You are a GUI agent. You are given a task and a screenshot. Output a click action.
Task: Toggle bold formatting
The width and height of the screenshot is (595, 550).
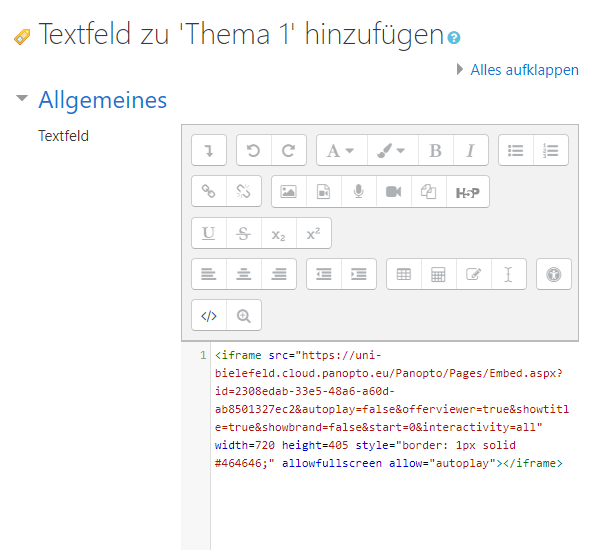pyautogui.click(x=436, y=150)
